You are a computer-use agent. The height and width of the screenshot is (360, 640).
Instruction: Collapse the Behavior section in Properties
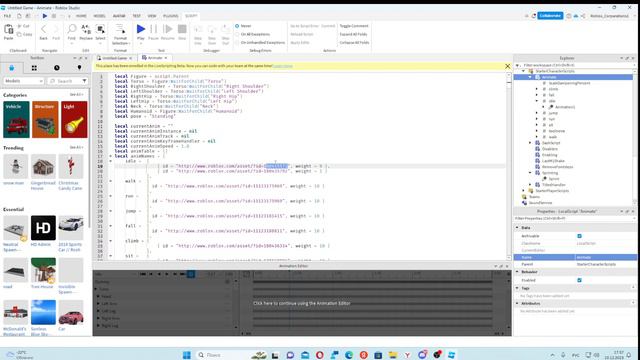pos(517,271)
